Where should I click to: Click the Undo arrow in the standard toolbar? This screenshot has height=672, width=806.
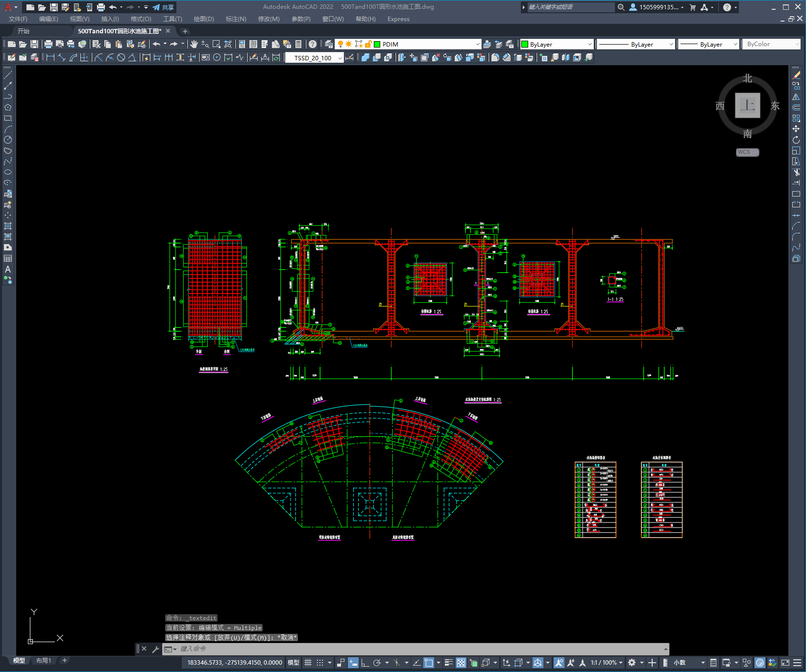156,44
